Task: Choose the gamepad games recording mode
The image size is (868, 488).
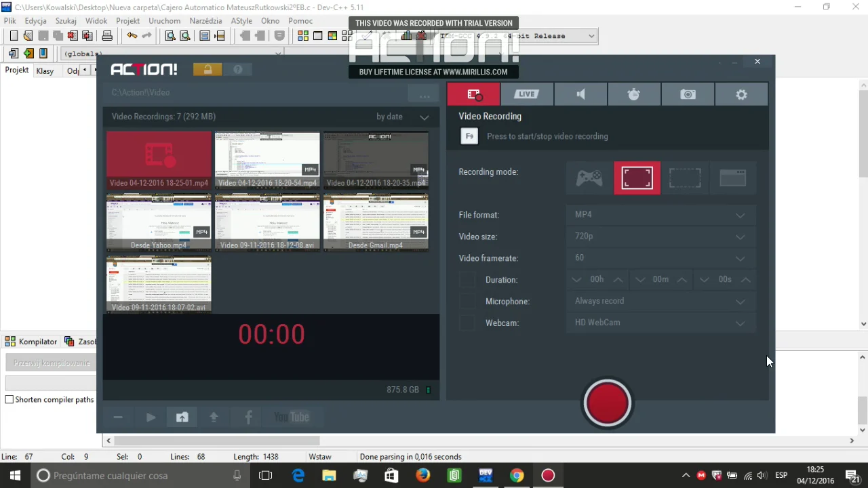Action: tap(589, 178)
